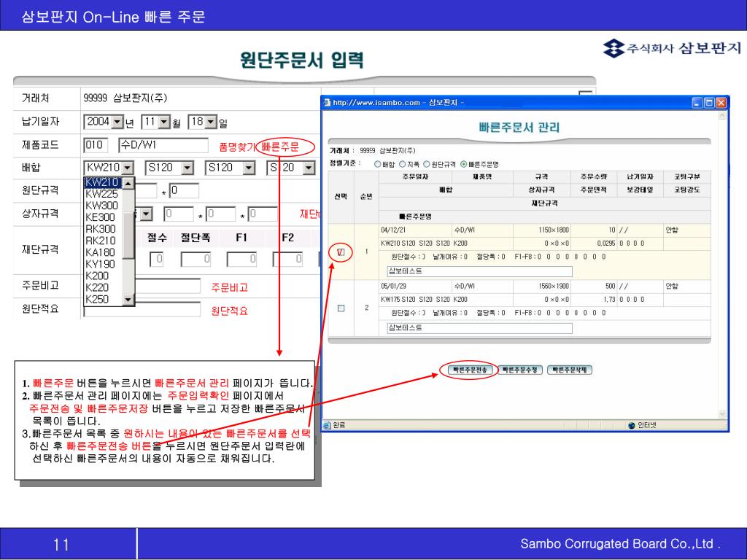Open the 2004 year dropdown
The image size is (747, 560).
point(117,122)
